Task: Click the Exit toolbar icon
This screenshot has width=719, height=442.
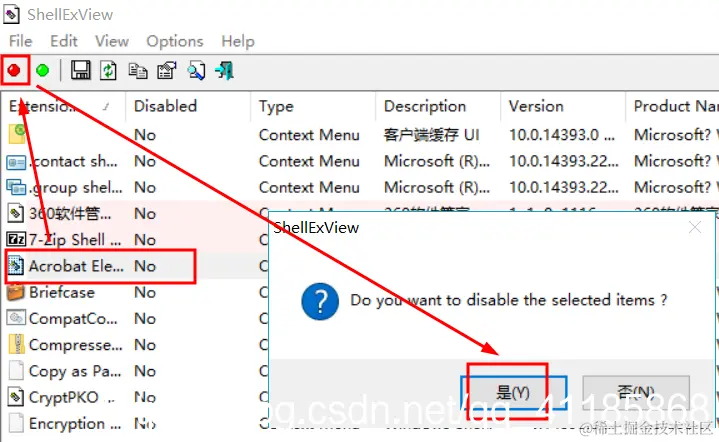Action: (225, 71)
